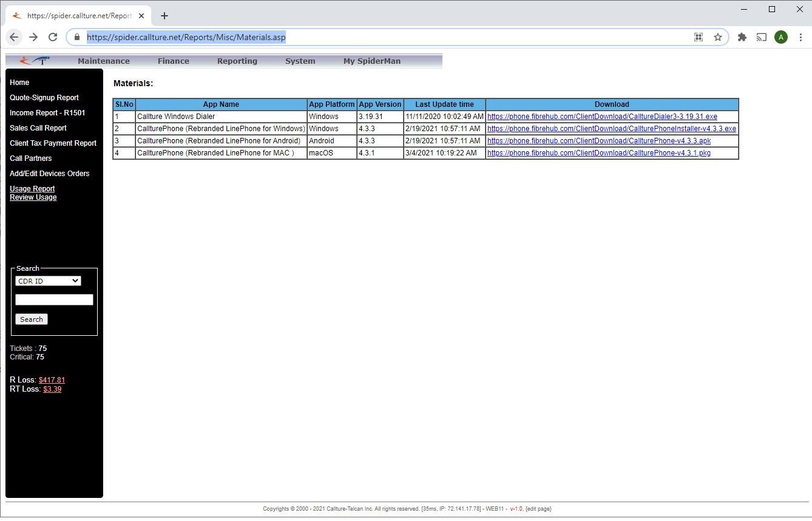This screenshot has height=521, width=812.
Task: Click the QR code icon in the address bar
Action: [x=699, y=37]
